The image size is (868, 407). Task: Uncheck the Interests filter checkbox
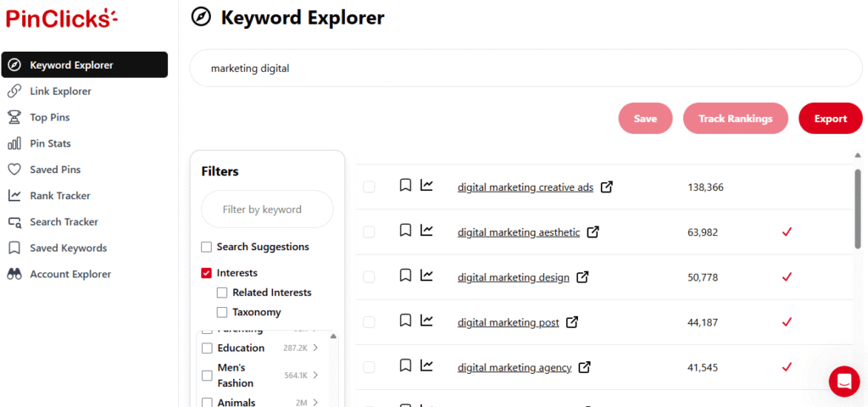point(206,273)
